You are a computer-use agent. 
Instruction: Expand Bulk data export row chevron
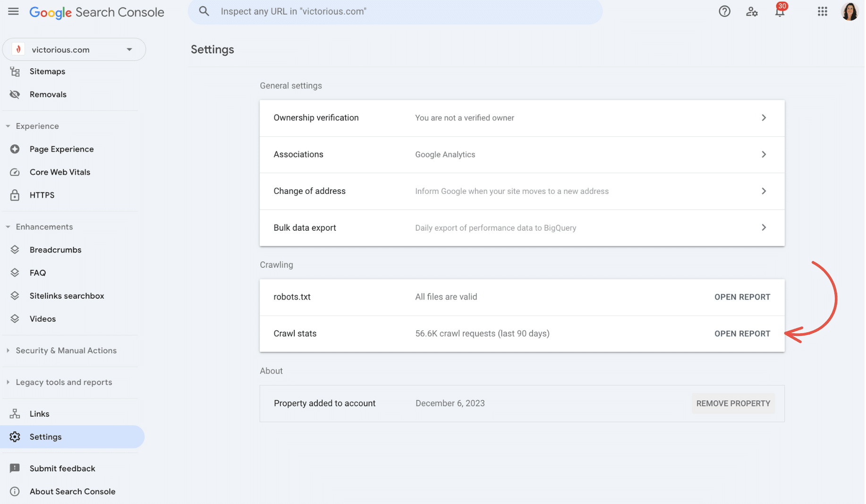tap(764, 227)
